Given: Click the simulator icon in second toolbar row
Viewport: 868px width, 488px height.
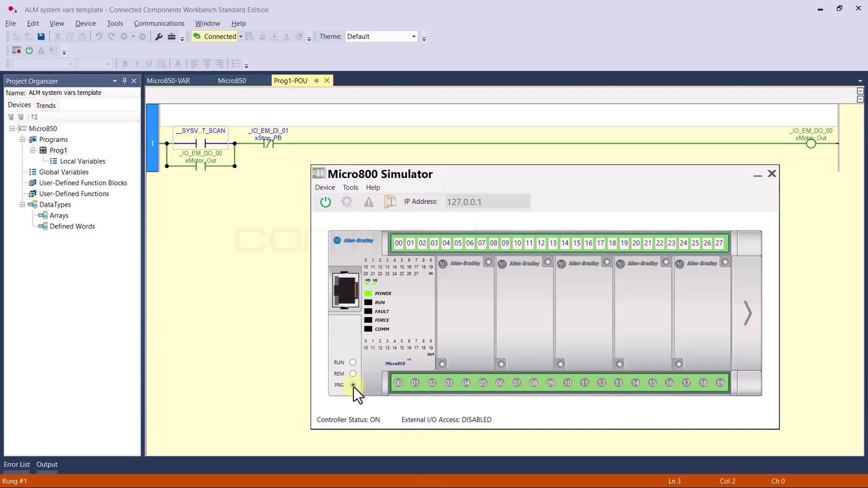Looking at the screenshot, I should (x=17, y=51).
